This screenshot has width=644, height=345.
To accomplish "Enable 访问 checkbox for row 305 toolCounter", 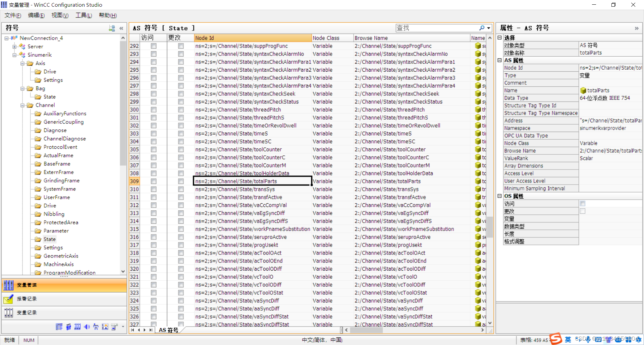I will 154,149.
